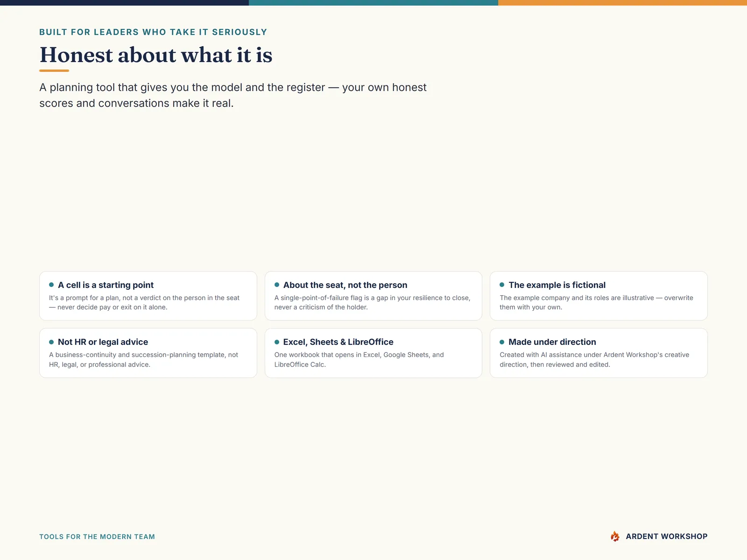Select the 'About the seat, not the person' card title
Screen dimensions: 747x560
[345, 285]
